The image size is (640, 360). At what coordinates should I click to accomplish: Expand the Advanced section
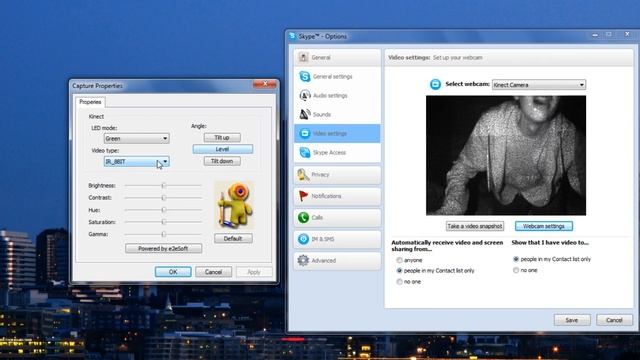tap(337, 260)
